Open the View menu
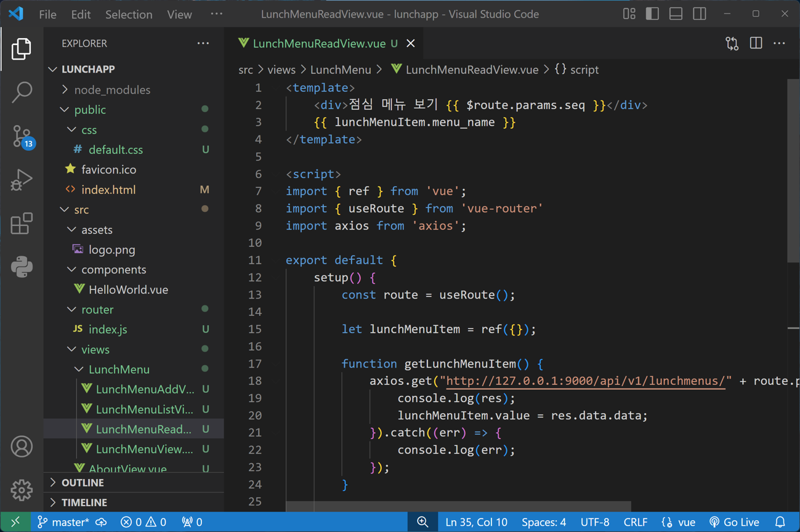800x532 pixels. click(179, 14)
